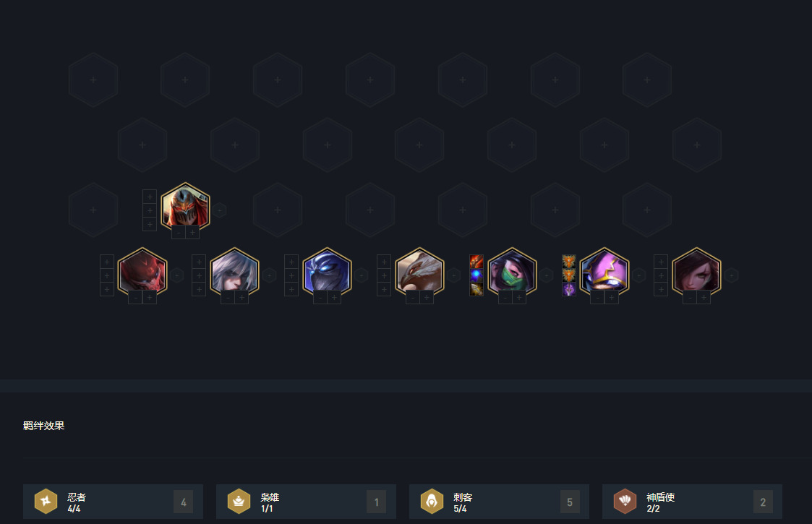
Task: Increase Katarina's star level with plus
Action: [704, 297]
